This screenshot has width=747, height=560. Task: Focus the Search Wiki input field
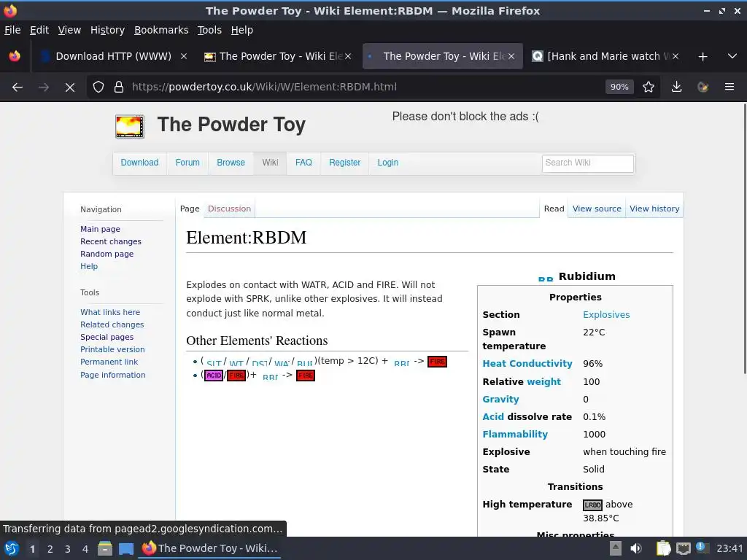(587, 163)
